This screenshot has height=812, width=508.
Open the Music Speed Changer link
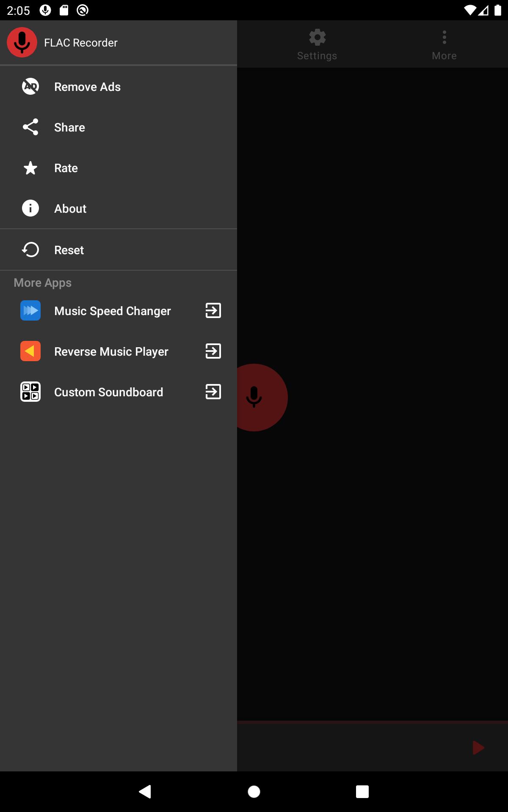119,311
